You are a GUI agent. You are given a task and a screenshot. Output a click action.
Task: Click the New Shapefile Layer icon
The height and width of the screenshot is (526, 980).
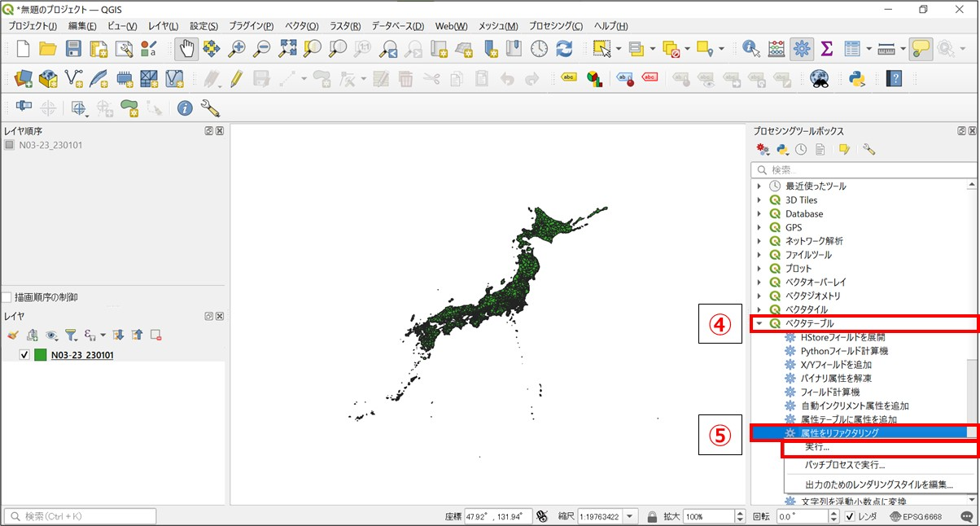(x=74, y=79)
